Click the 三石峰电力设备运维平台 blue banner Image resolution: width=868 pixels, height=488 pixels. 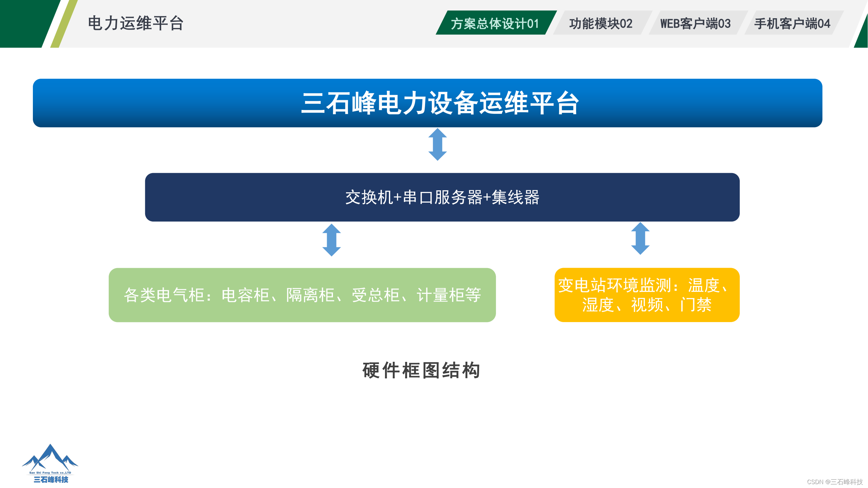(x=427, y=103)
